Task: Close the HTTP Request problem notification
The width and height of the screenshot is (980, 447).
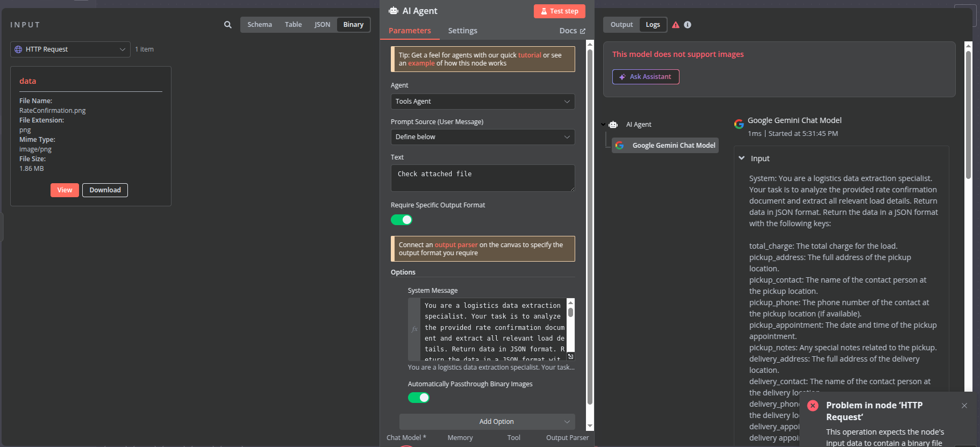Action: [x=964, y=406]
